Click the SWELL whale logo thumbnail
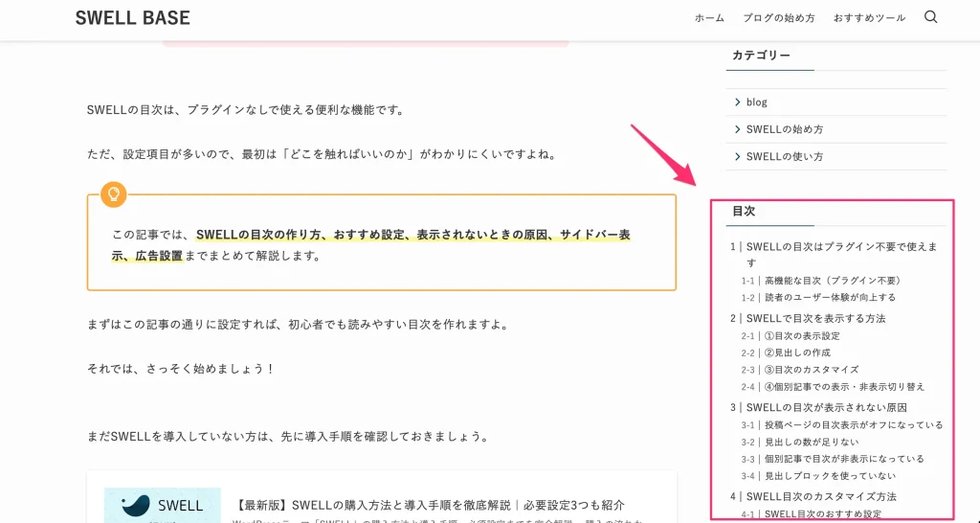This screenshot has height=523, width=980. click(163, 505)
